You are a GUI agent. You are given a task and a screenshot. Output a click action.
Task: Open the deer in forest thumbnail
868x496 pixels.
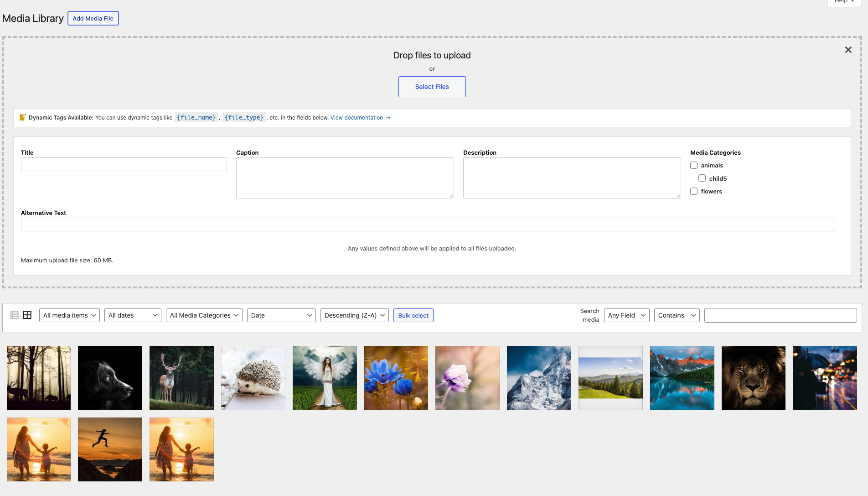tap(181, 378)
